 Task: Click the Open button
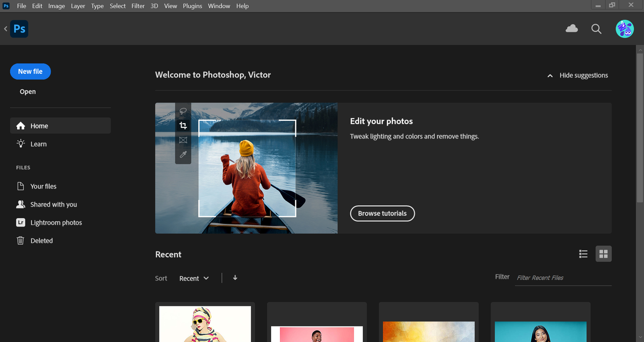(x=28, y=92)
